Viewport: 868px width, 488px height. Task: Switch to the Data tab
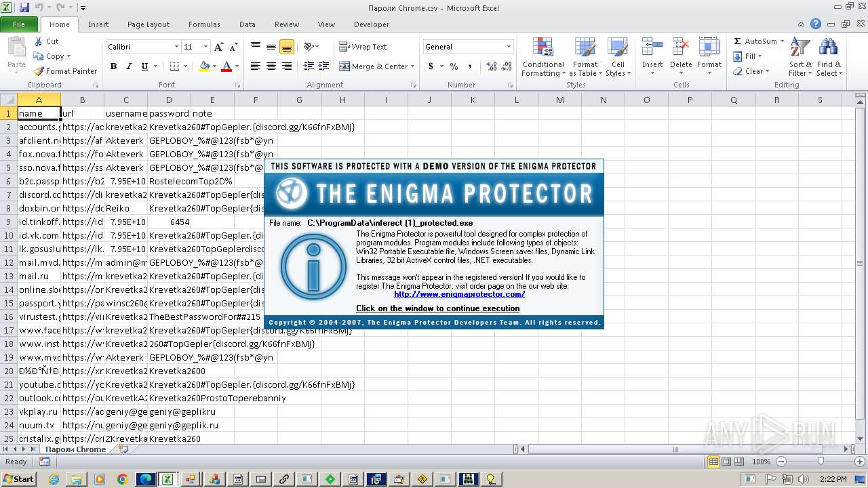coord(248,24)
